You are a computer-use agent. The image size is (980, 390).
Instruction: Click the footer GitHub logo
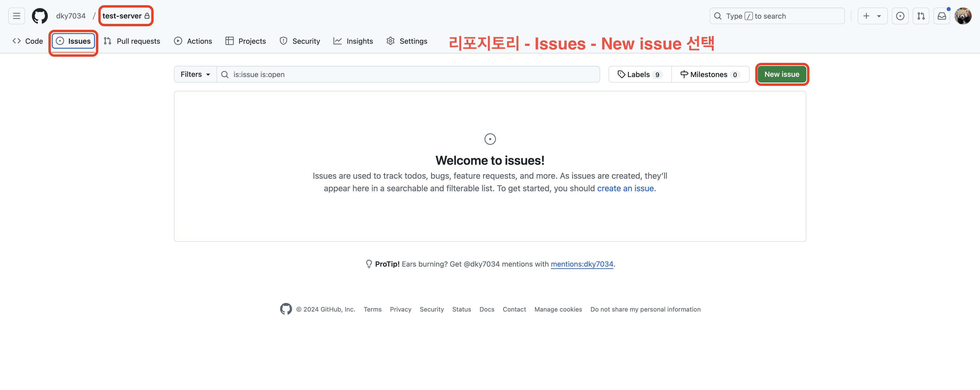[x=286, y=309]
